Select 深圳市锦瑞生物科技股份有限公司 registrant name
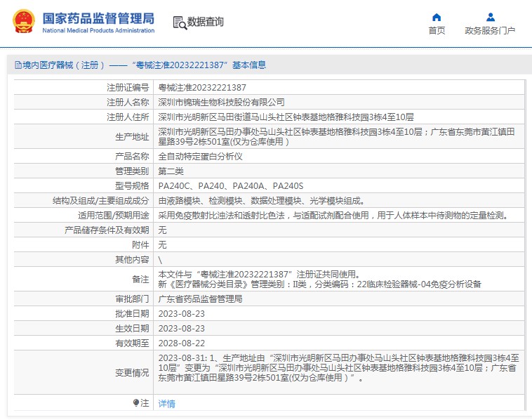 (221, 103)
